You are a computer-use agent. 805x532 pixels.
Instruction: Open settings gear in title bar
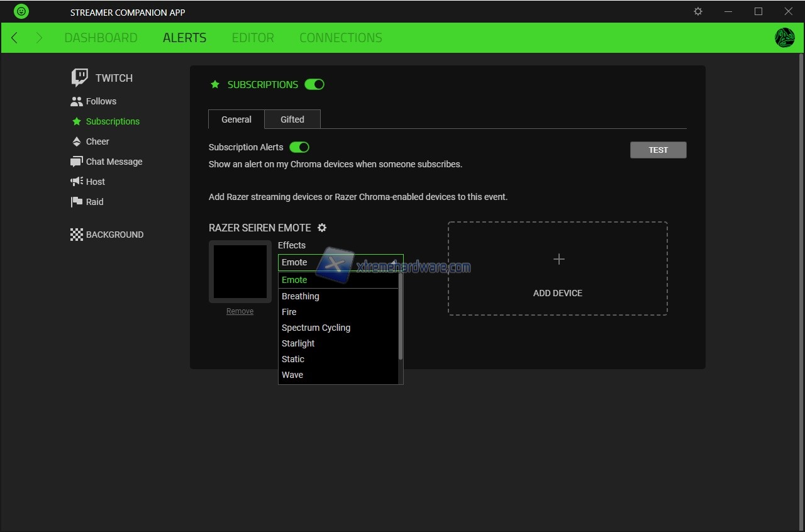[697, 11]
